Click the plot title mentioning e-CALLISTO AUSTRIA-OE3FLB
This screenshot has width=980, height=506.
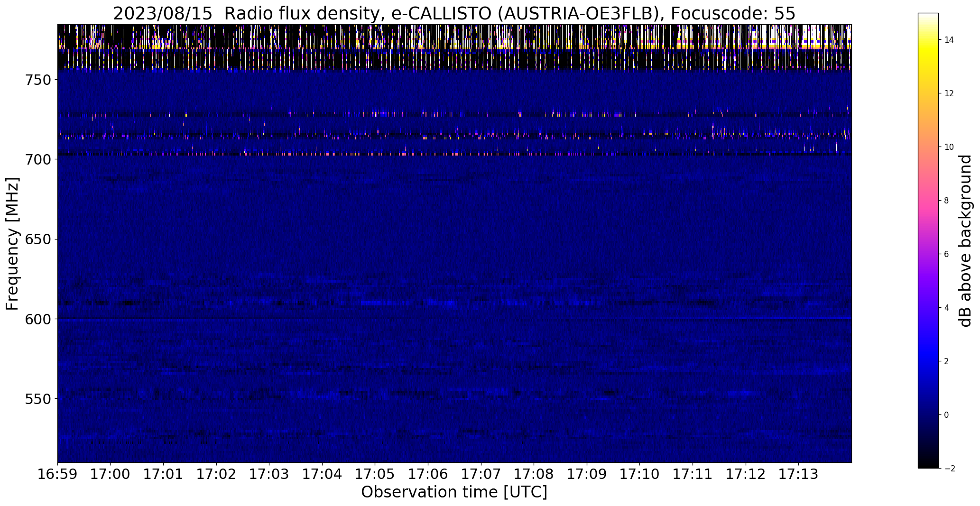point(454,14)
